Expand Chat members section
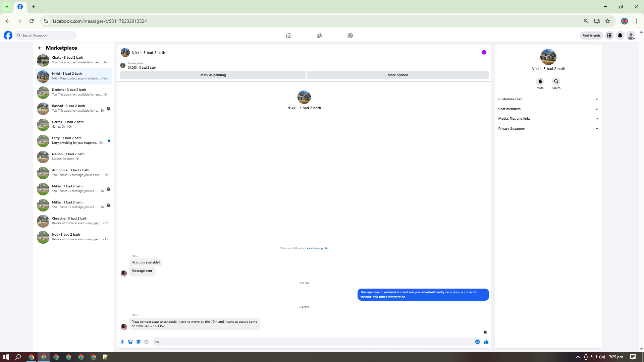The width and height of the screenshot is (644, 362). tap(548, 109)
